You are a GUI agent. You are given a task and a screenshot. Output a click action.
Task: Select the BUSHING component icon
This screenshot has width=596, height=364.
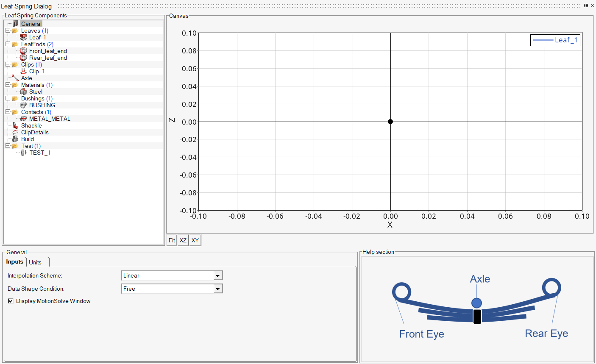click(x=23, y=105)
